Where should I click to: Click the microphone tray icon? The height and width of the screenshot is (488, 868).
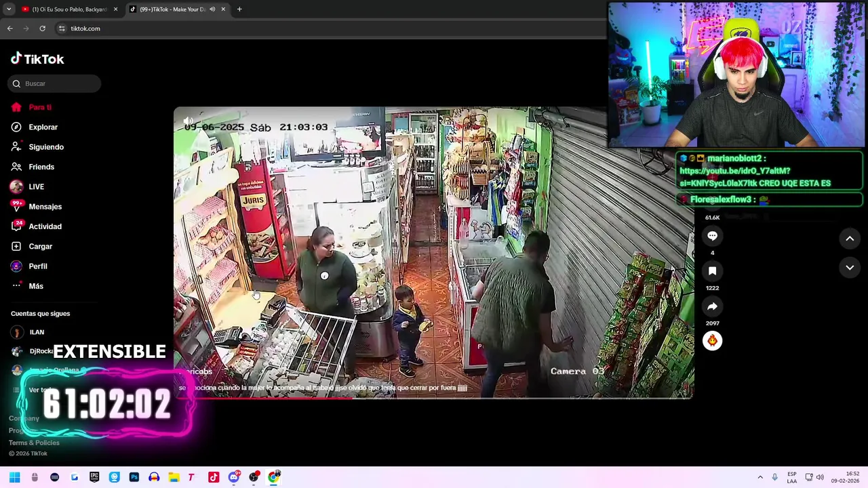775,477
